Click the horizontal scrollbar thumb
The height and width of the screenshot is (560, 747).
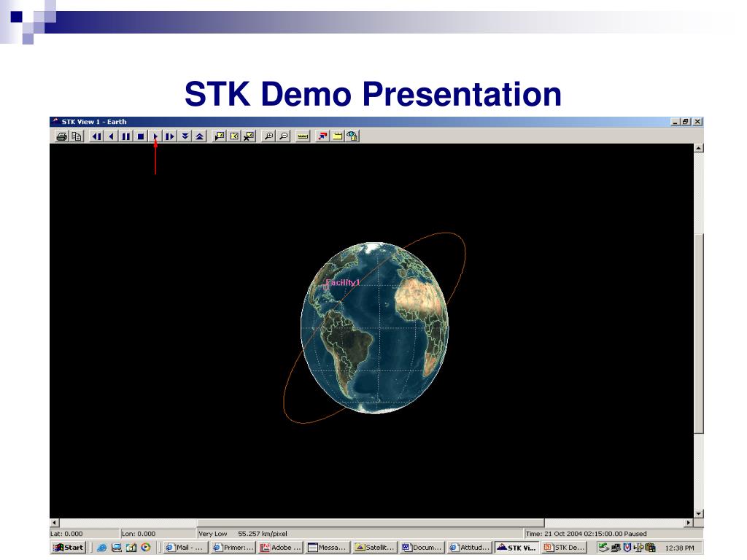point(371,523)
